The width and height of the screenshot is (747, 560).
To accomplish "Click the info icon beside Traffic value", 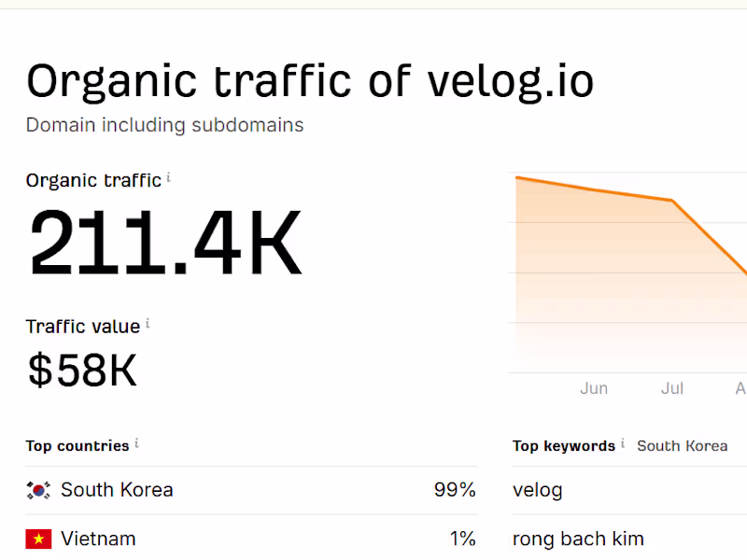I will [148, 324].
